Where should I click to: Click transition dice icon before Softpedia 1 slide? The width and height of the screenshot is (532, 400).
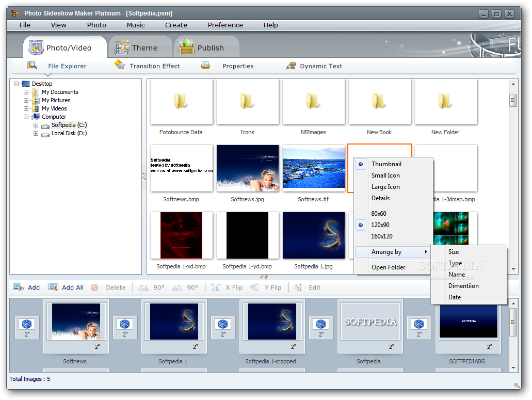click(x=125, y=324)
